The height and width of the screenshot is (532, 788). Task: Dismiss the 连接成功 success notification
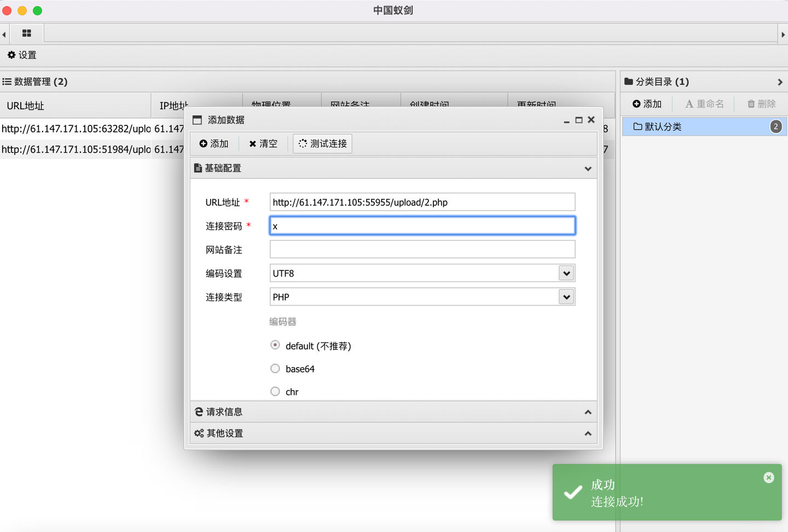pos(768,477)
